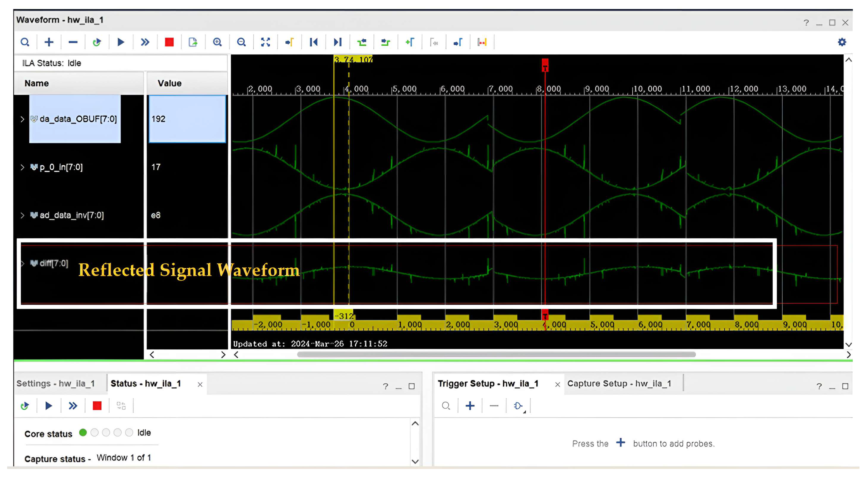The image size is (868, 483).
Task: Open the Capture Setup - hw_ila_1 tab
Action: point(619,383)
